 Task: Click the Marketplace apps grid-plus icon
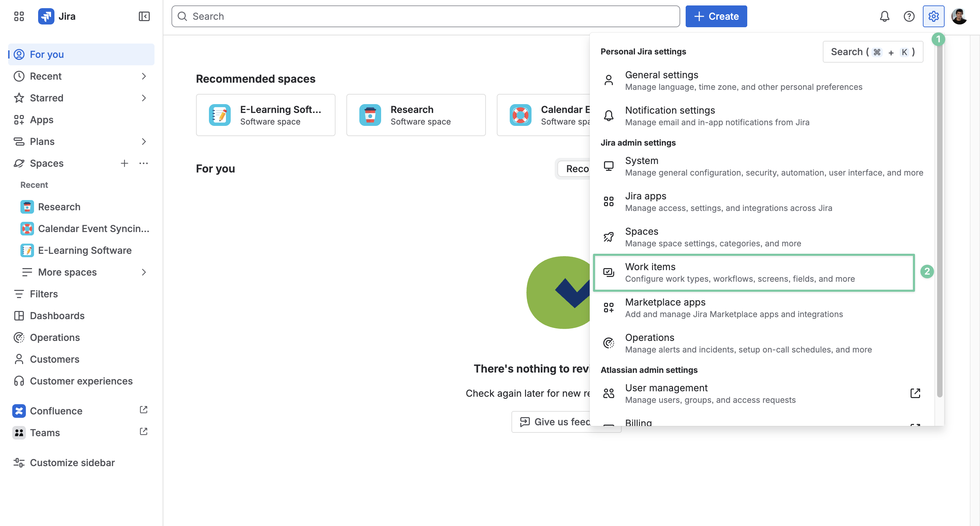click(608, 308)
